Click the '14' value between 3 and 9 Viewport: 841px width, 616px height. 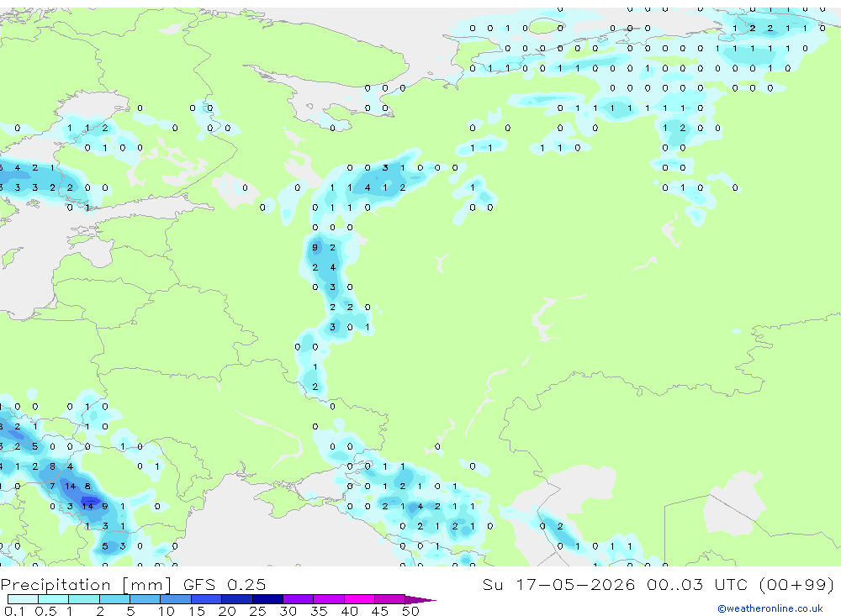point(87,506)
